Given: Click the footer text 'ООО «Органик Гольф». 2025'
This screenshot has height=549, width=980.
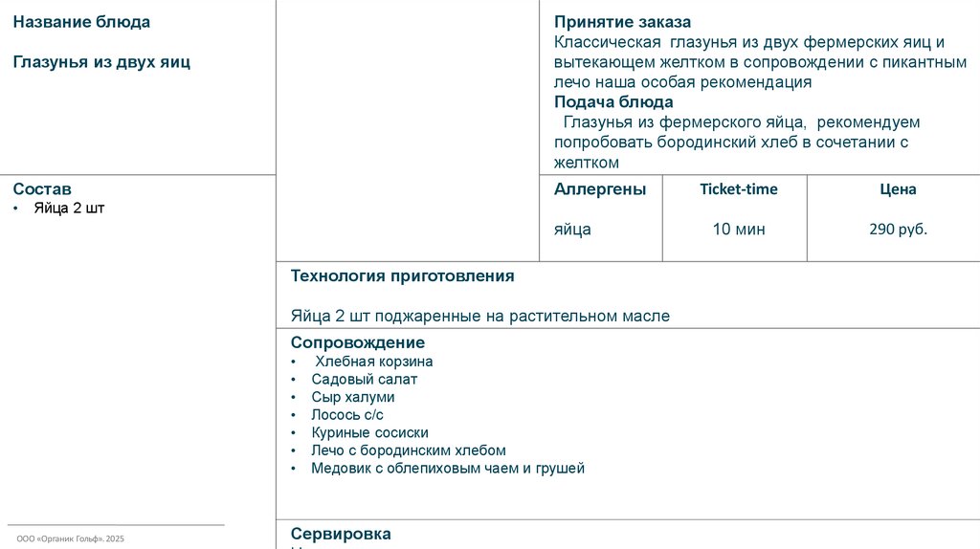Looking at the screenshot, I should (x=71, y=539).
